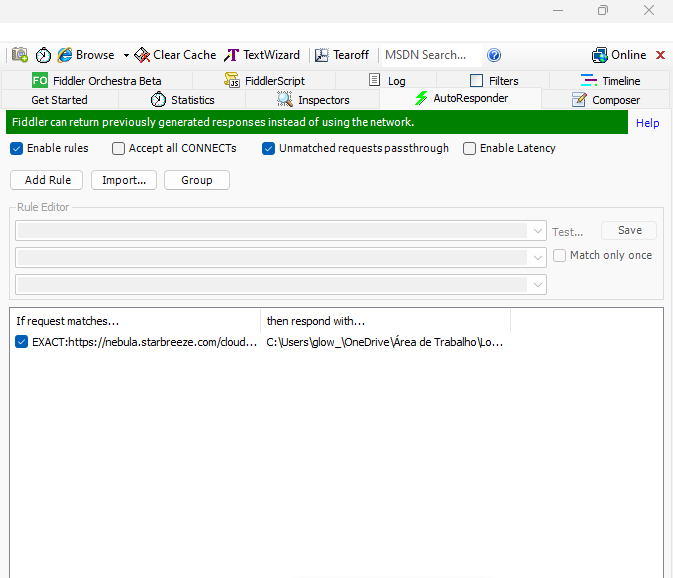
Task: Check Accept all CONNECTs
Action: (x=118, y=148)
